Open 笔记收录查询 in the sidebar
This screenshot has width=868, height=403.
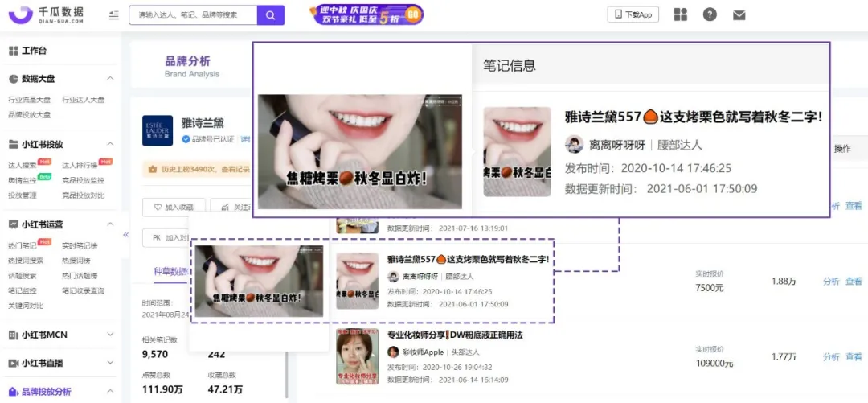tap(83, 290)
